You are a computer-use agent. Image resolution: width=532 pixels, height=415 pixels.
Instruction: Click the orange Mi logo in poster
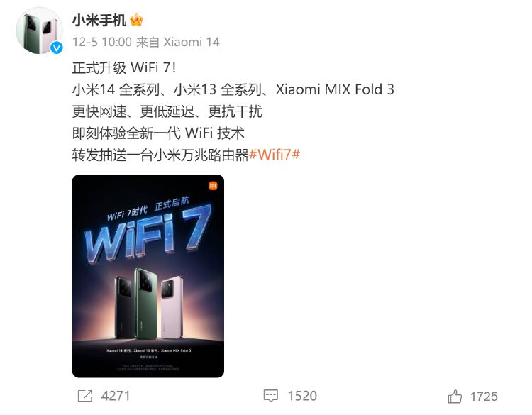[213, 186]
